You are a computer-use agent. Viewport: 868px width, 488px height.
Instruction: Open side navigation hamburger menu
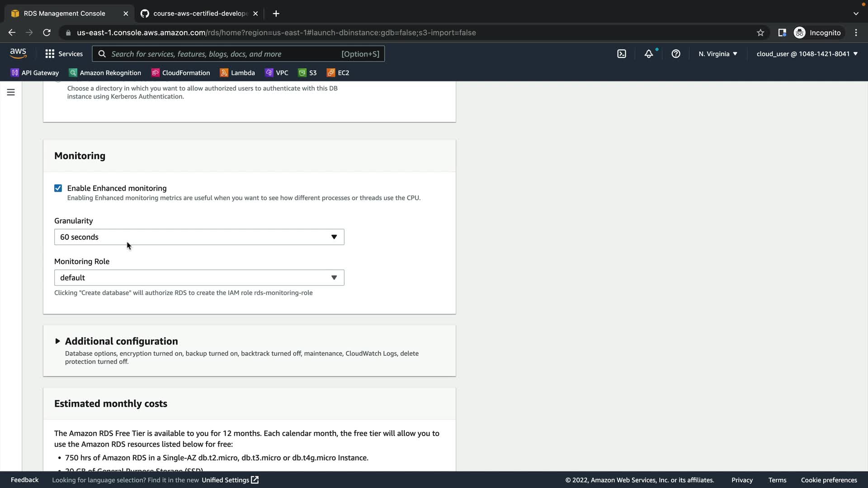(x=11, y=92)
